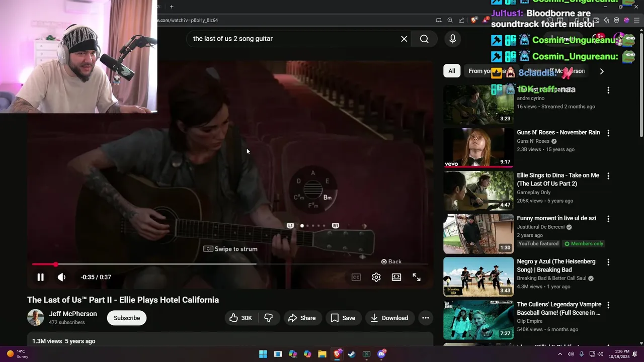Click the Members only badge
Screen dimensions: 644x362
tap(584, 244)
